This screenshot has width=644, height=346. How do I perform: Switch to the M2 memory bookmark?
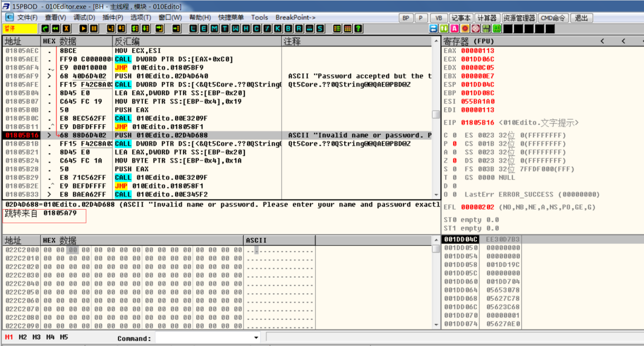(x=23, y=337)
